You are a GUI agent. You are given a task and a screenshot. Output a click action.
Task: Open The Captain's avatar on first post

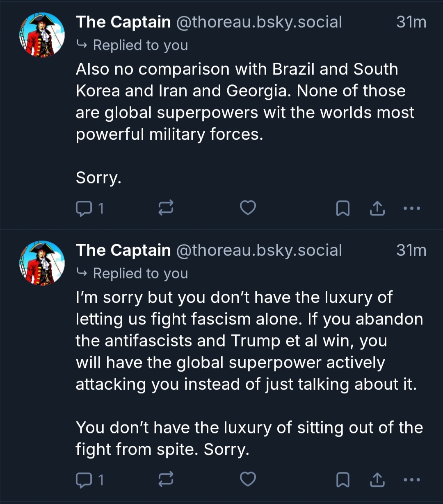42,35
